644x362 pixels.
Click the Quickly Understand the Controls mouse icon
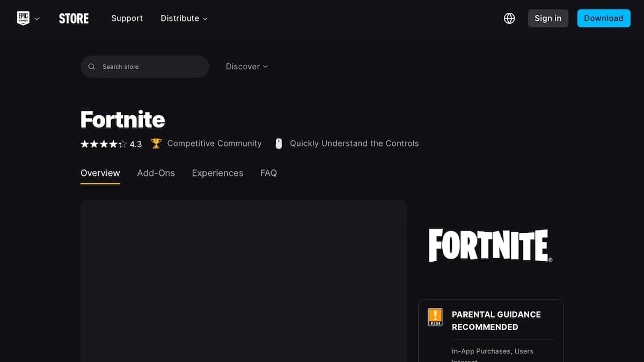click(279, 143)
